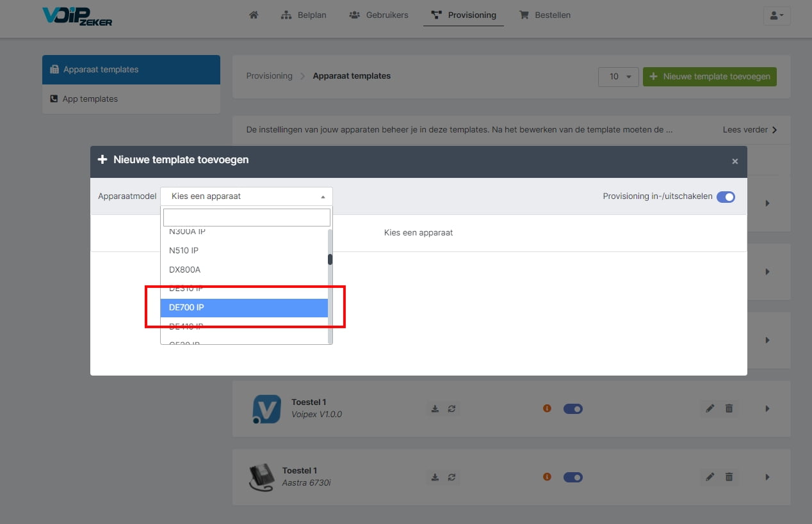Click the warning info icon in Voipex row

[547, 408]
